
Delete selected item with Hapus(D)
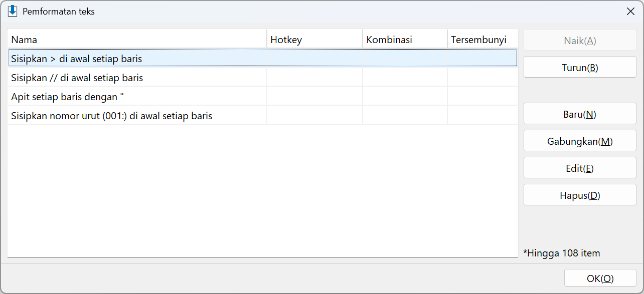coord(580,195)
